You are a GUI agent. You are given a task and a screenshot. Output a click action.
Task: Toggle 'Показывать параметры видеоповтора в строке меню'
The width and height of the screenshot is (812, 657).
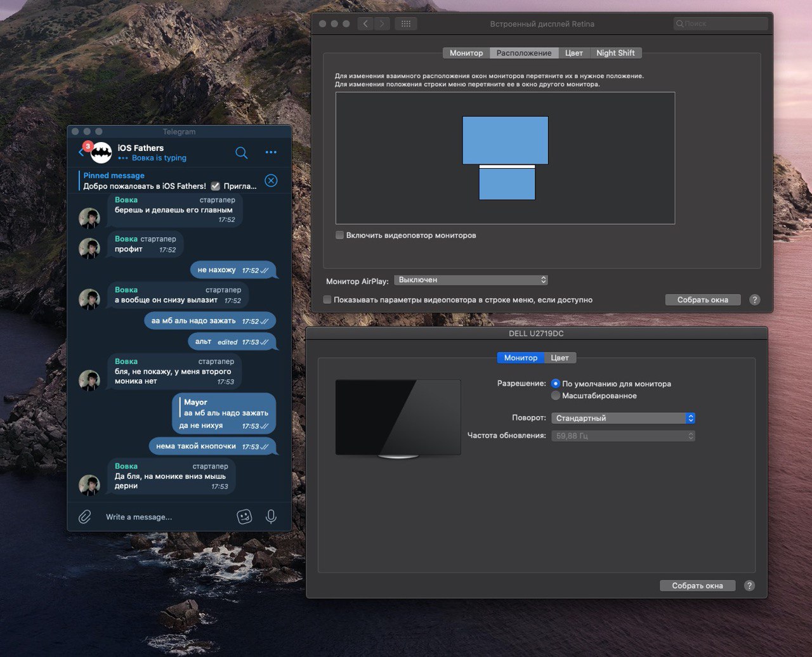[327, 300]
